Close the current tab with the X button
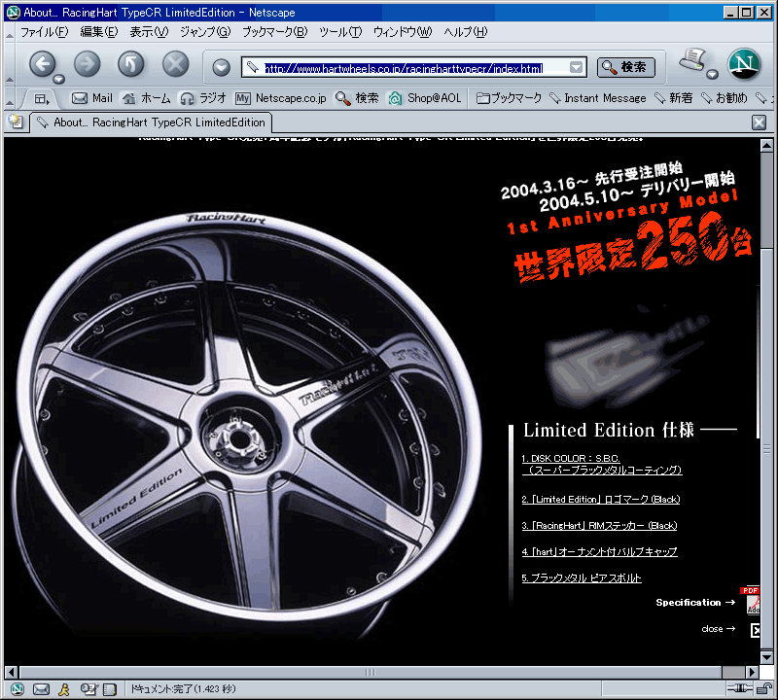778x700 pixels. [x=759, y=122]
